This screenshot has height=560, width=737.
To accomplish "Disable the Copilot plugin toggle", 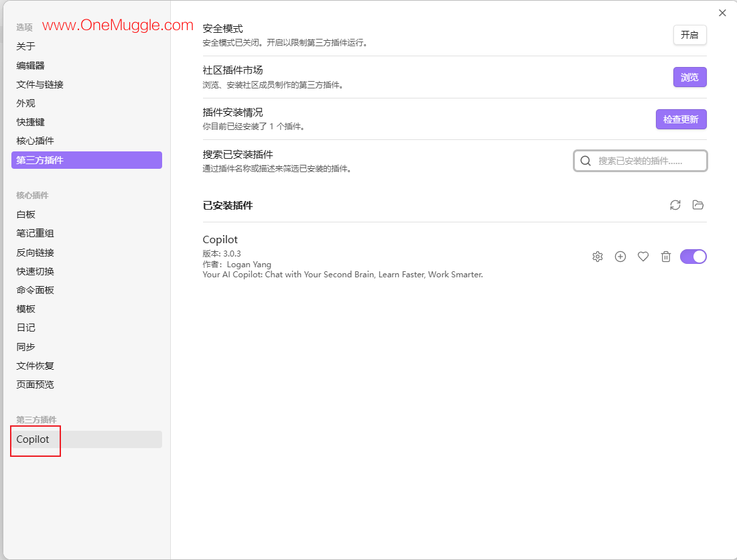I will [693, 257].
